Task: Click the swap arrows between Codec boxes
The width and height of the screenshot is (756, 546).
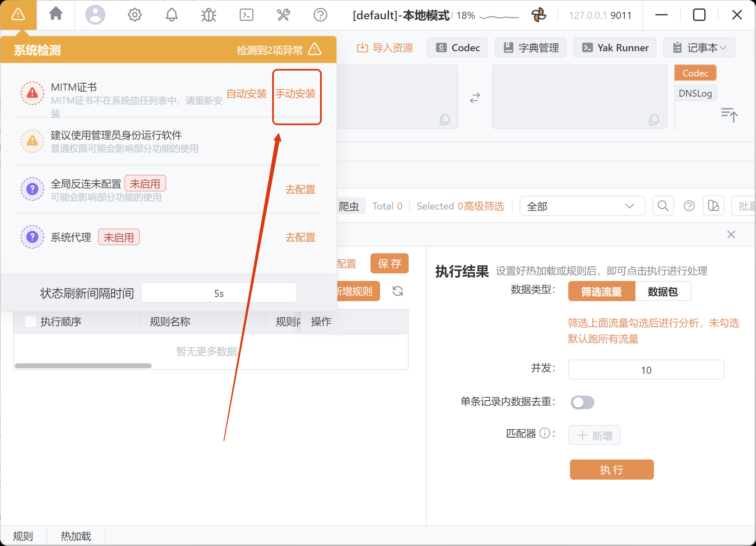Action: [475, 98]
